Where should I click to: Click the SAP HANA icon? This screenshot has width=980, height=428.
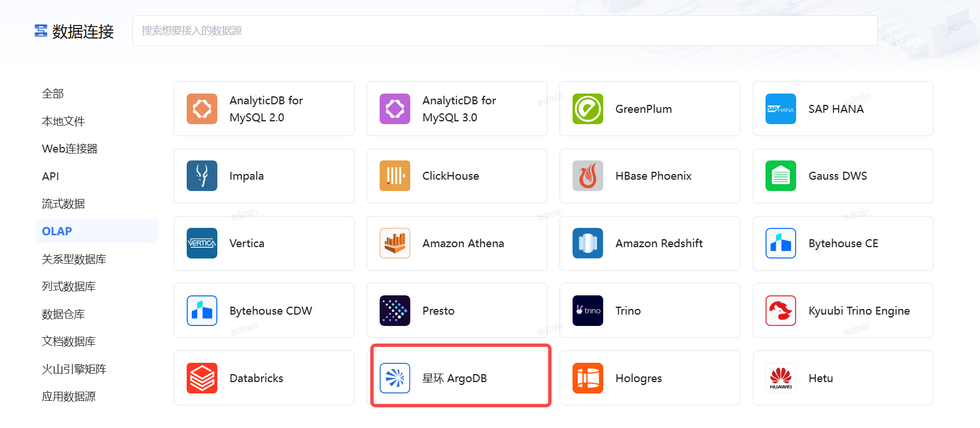[780, 109]
